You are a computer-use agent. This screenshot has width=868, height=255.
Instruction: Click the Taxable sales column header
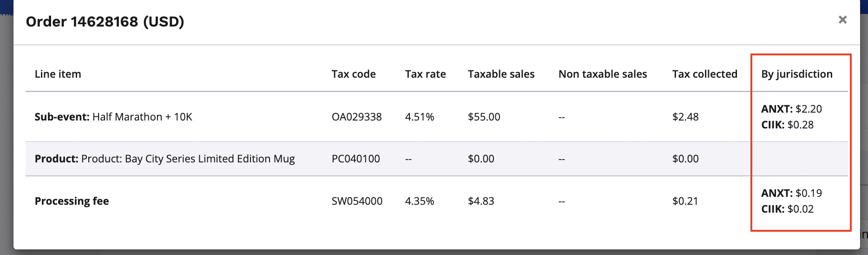501,74
